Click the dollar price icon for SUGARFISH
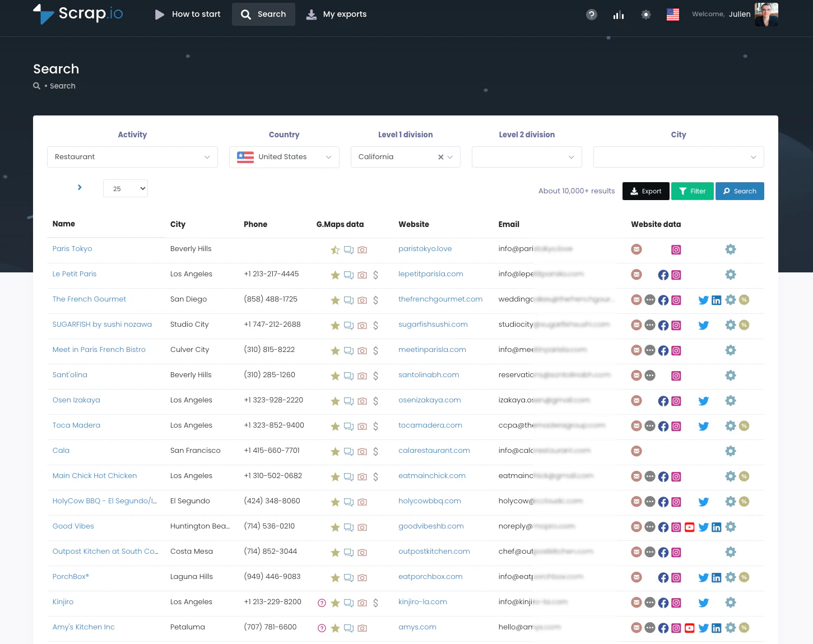The height and width of the screenshot is (644, 813). (x=376, y=326)
